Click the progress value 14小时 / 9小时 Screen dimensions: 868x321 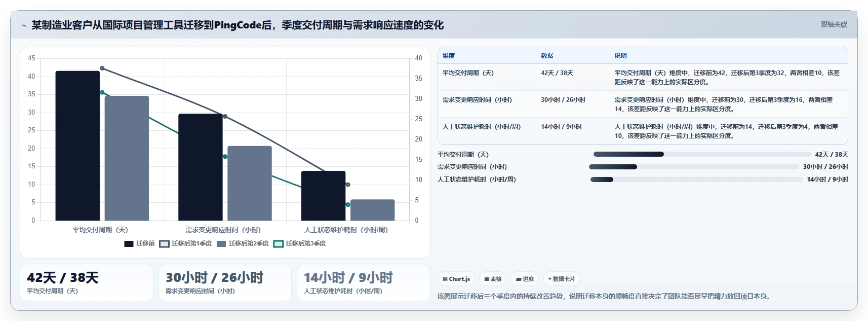point(827,180)
